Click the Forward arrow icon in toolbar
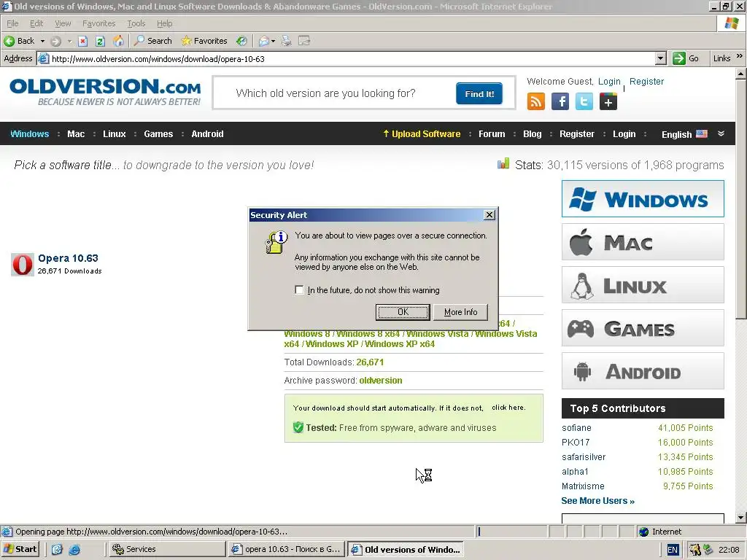 click(55, 41)
